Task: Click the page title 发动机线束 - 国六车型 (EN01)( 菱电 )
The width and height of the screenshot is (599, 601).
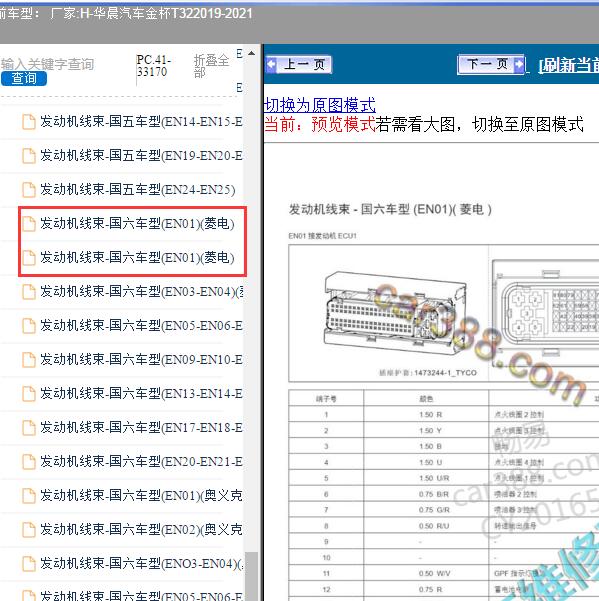Action: 390,210
